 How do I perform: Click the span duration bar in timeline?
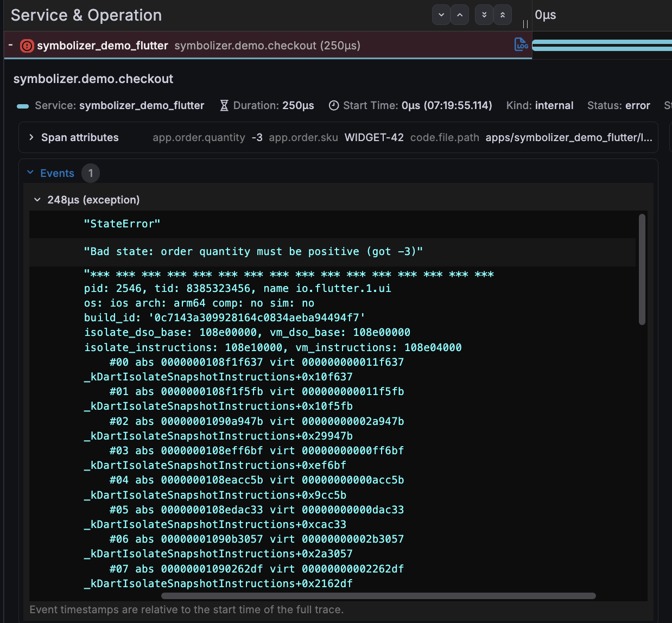pyautogui.click(x=602, y=46)
